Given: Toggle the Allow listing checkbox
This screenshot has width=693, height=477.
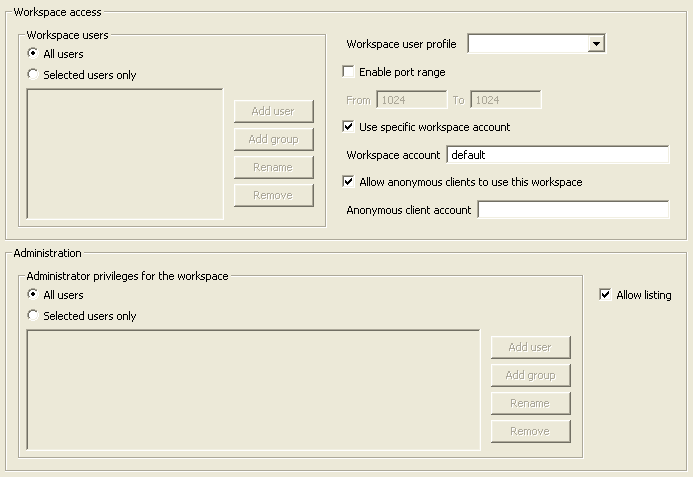Looking at the screenshot, I should [x=604, y=295].
